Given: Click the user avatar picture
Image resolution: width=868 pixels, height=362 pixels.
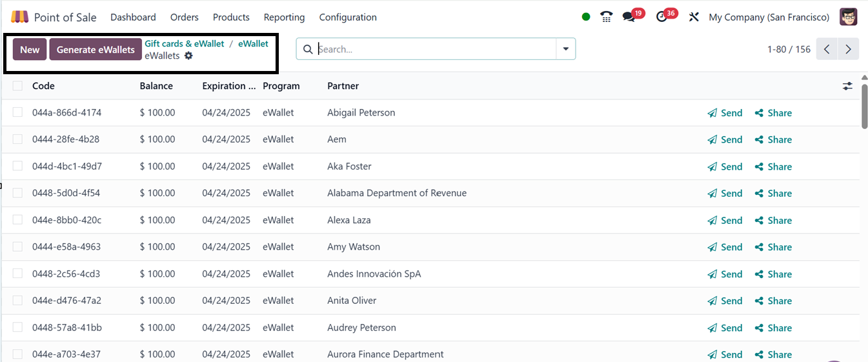Looking at the screenshot, I should tap(848, 17).
